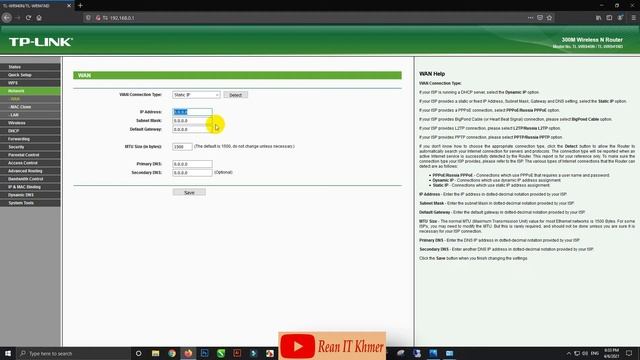
Task: Open Parental Control settings
Action: pos(30,155)
